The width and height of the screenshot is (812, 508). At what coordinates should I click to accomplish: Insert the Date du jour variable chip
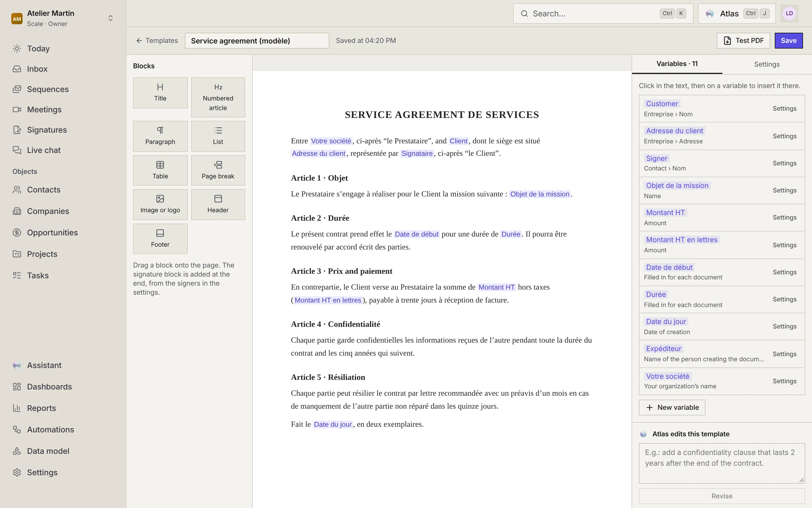click(x=666, y=321)
